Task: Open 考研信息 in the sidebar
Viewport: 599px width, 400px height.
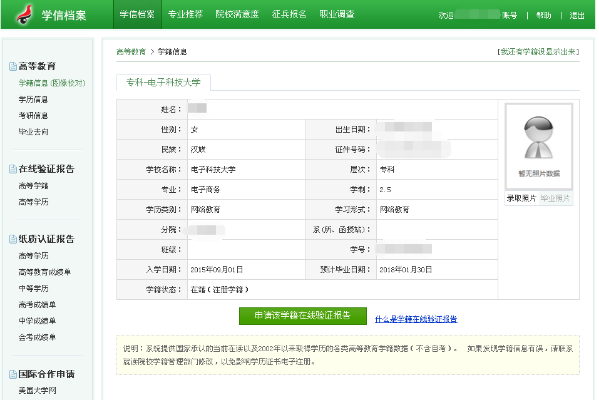Action: coord(33,116)
